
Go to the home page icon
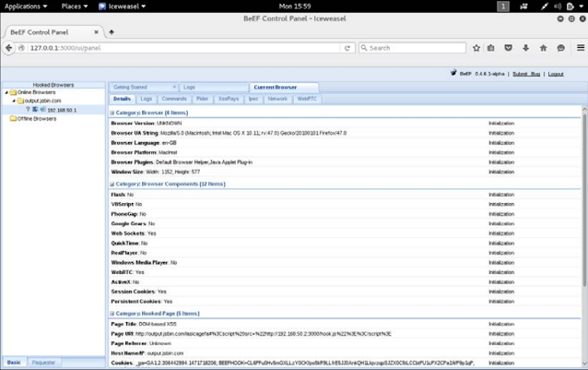(543, 48)
